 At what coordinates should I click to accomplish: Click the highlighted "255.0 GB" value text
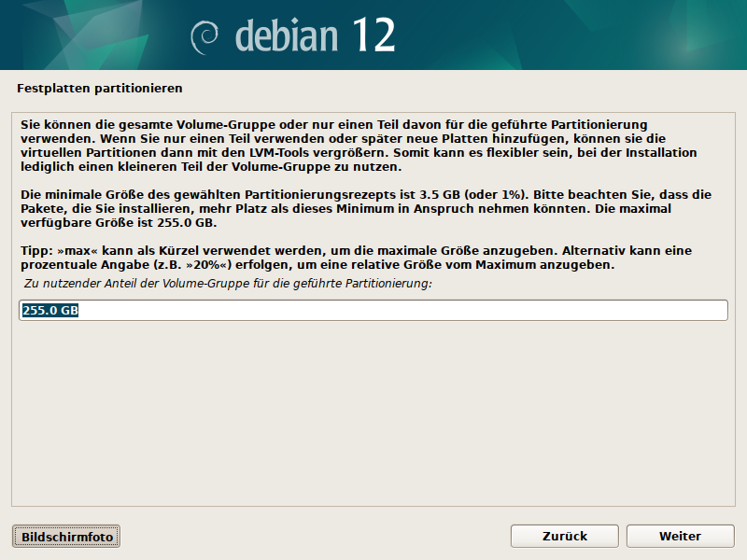(49, 311)
